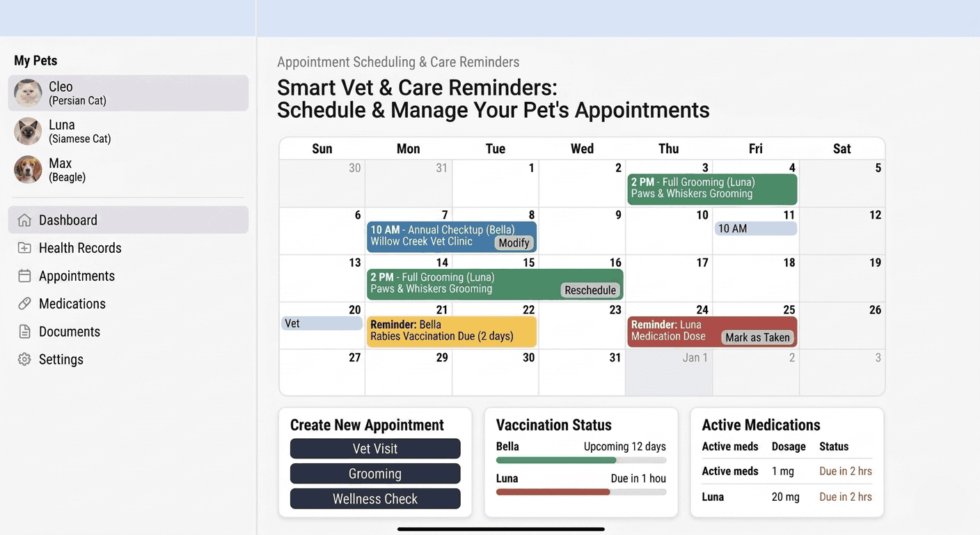Select Luna's Siamese cat avatar
Image resolution: width=980 pixels, height=535 pixels.
pyautogui.click(x=28, y=131)
